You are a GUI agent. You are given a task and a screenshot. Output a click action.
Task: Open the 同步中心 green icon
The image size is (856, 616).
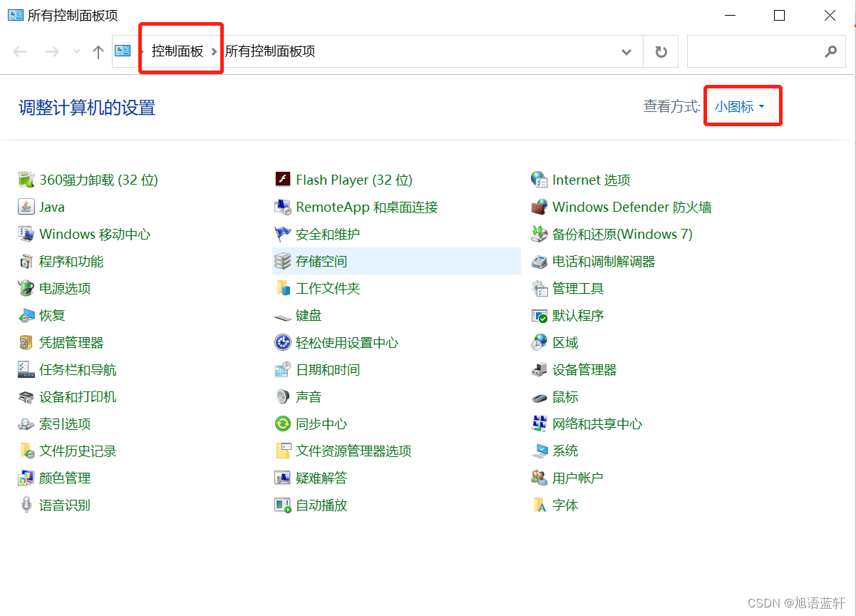tap(283, 423)
